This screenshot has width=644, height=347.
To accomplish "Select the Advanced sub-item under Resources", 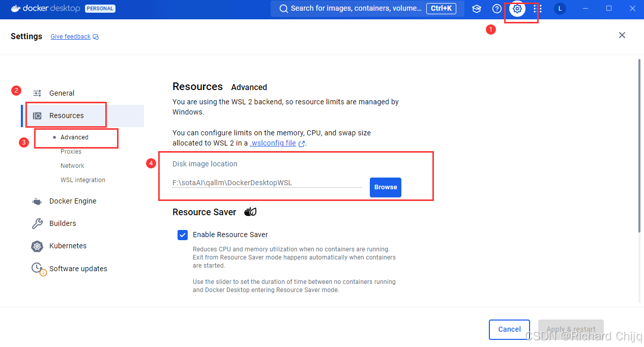I will (x=74, y=137).
